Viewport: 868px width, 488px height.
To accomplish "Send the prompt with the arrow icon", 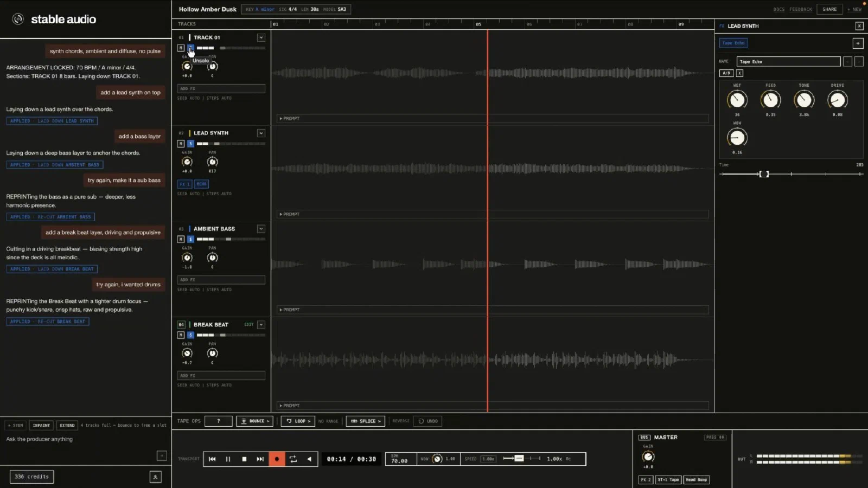I will pyautogui.click(x=162, y=455).
